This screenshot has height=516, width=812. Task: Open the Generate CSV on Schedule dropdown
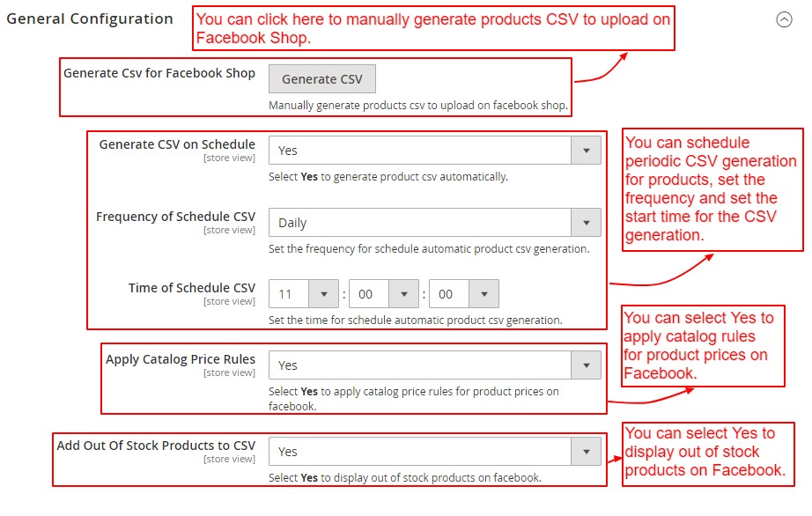[x=421, y=151]
